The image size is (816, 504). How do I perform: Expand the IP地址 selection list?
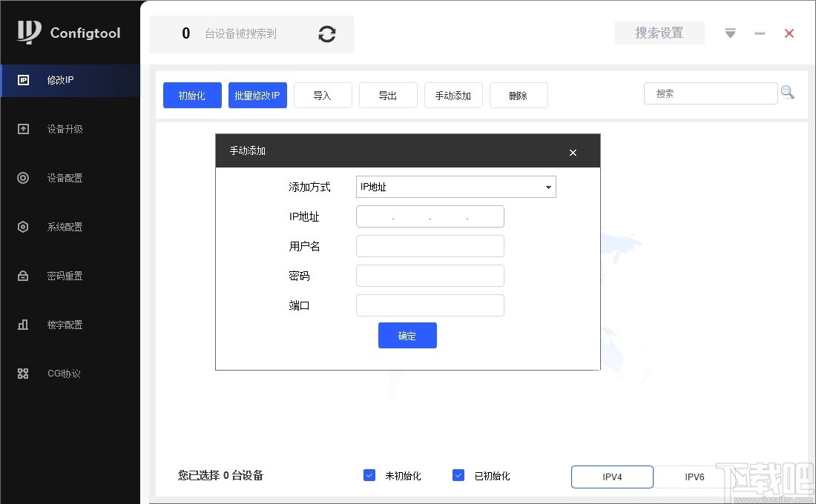point(547,187)
